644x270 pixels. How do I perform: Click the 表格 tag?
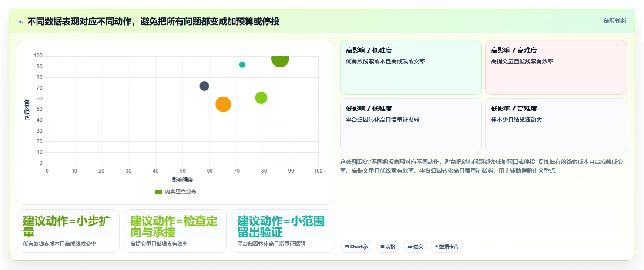point(388,247)
